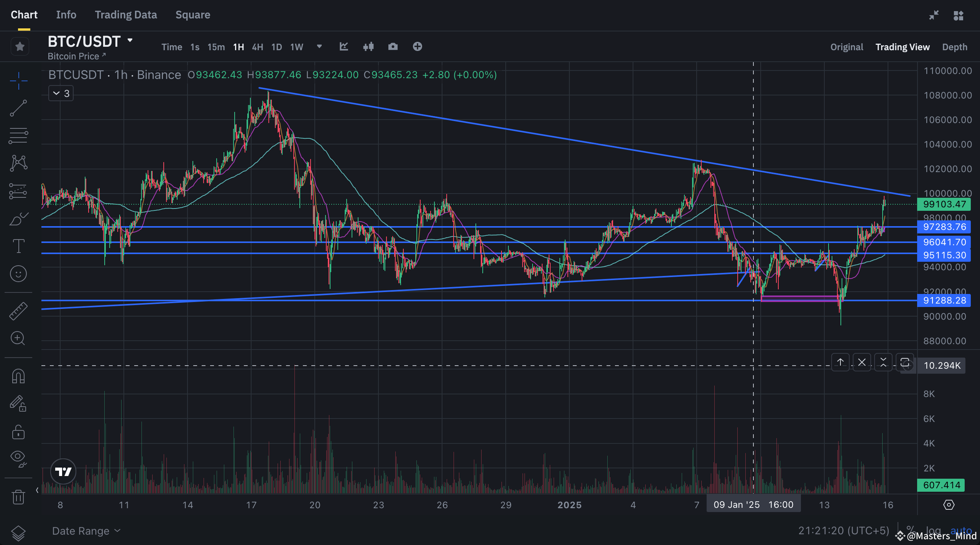Open the indicators panel icon

[344, 46]
